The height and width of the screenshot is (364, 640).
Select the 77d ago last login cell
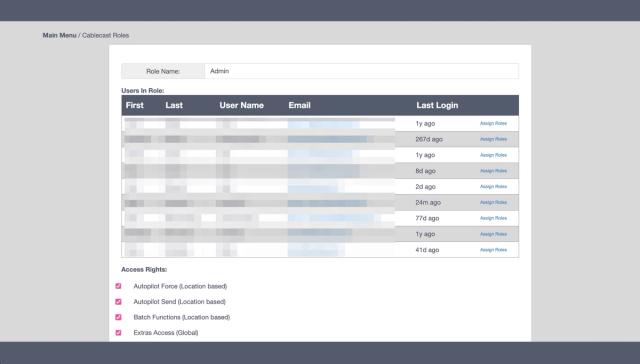tap(427, 218)
